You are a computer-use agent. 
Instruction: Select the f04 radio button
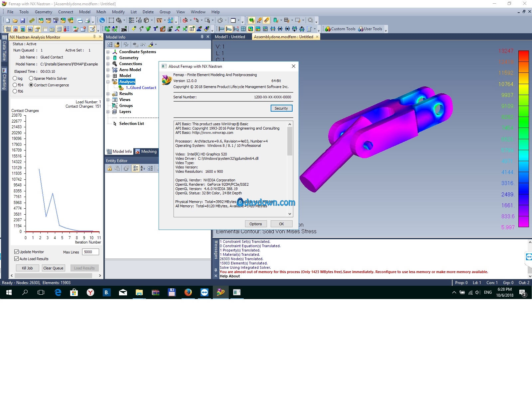(x=15, y=85)
